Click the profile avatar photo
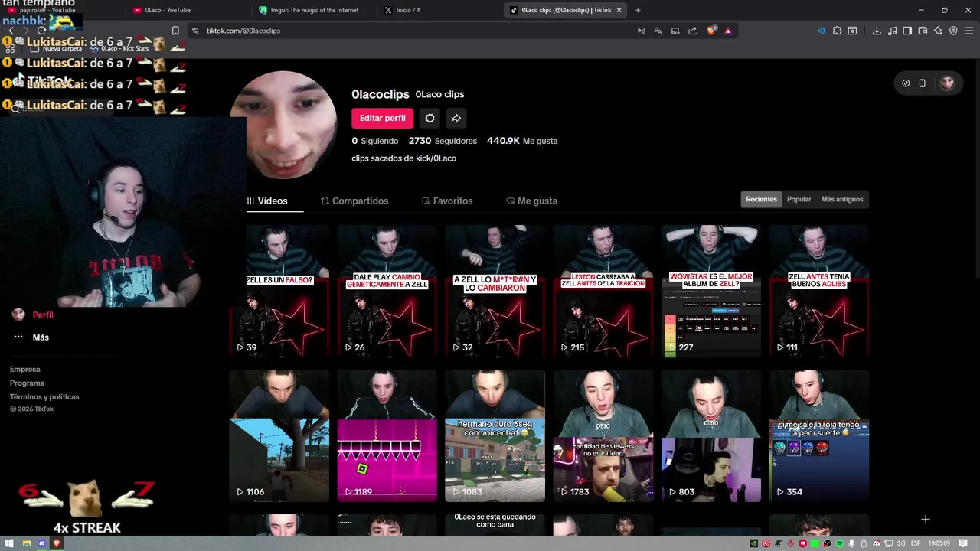Image resolution: width=980 pixels, height=551 pixels. pos(285,125)
